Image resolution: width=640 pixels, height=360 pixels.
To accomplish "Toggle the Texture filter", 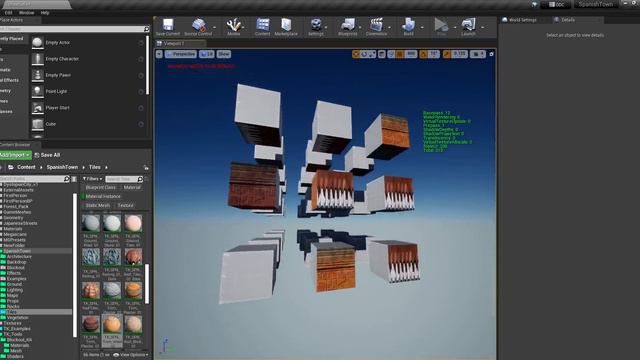I will click(125, 205).
